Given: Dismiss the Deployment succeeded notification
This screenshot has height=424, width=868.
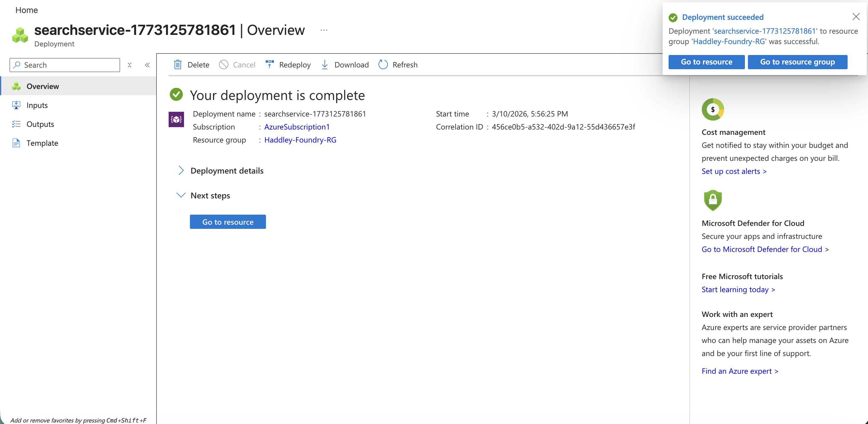Looking at the screenshot, I should point(856,16).
